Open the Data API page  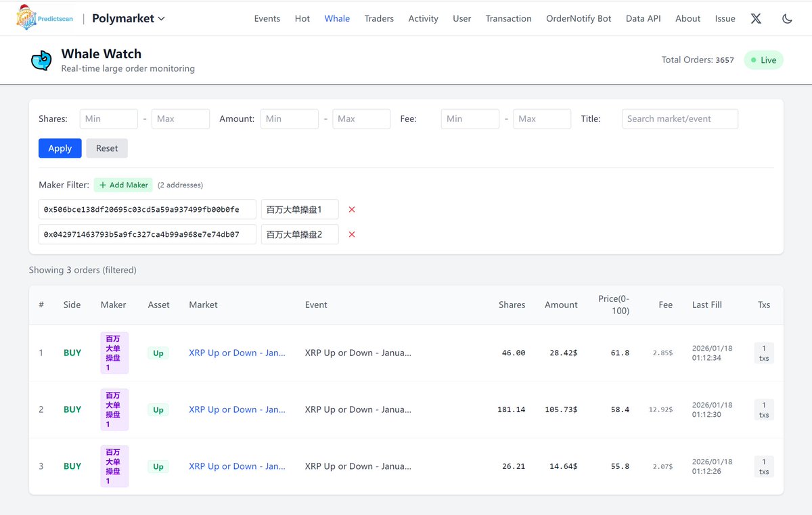(644, 18)
